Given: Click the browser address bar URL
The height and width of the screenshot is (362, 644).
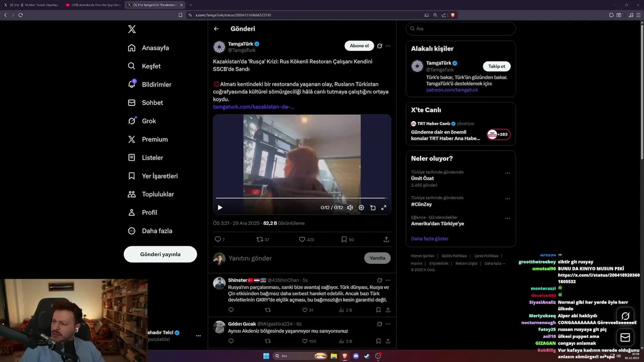Looking at the screenshot, I should pyautogui.click(x=233, y=15).
